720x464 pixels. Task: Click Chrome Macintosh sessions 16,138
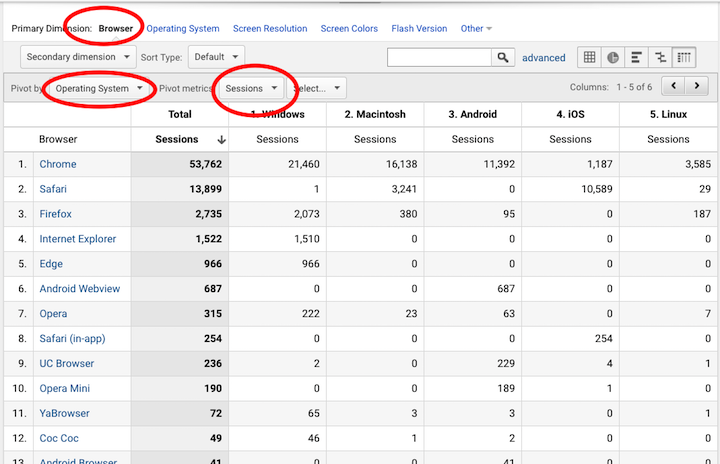(x=401, y=164)
